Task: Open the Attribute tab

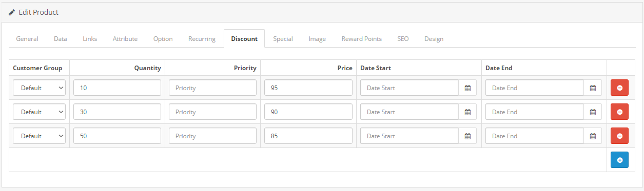Action: click(x=125, y=38)
